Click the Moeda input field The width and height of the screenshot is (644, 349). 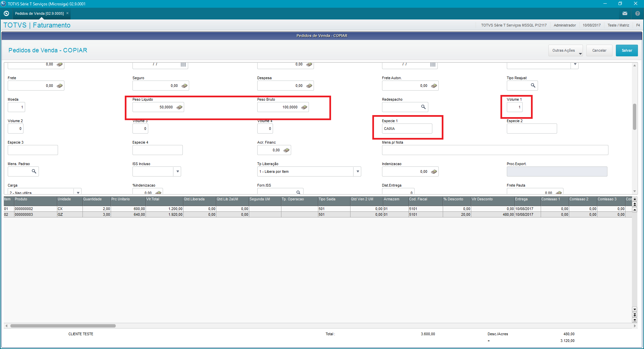[x=16, y=107]
